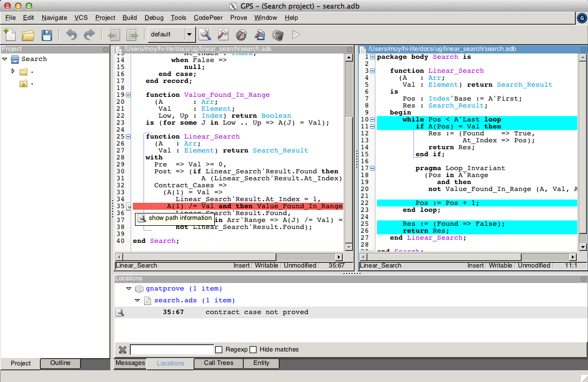Click the magnifier check-file toolbar icon
The width and height of the screenshot is (588, 382).
[x=205, y=35]
